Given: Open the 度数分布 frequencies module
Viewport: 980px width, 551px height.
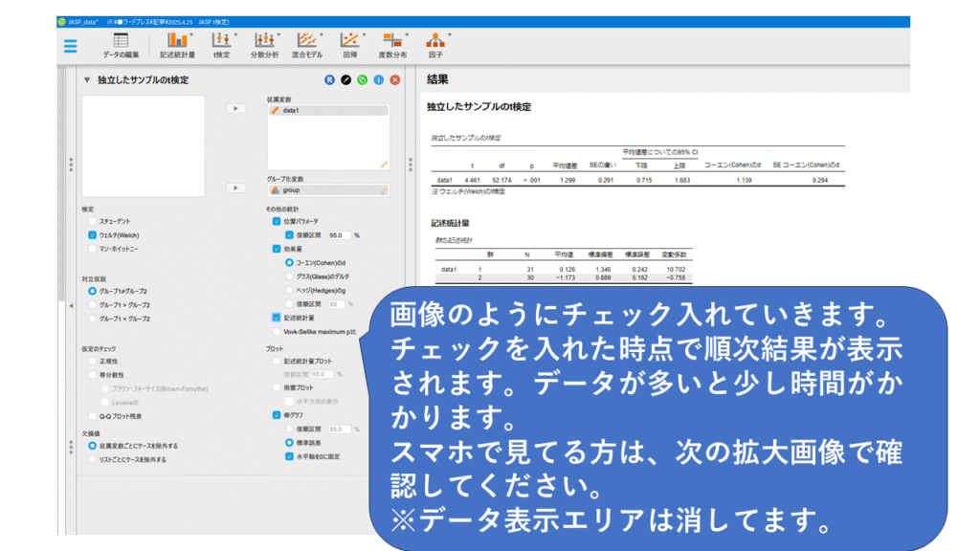Looking at the screenshot, I should tap(392, 46).
